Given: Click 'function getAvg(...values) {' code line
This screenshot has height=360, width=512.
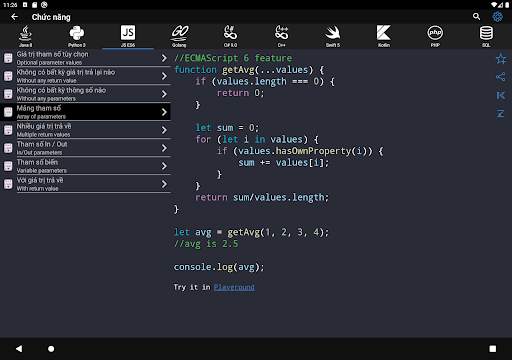Looking at the screenshot, I should (x=249, y=70).
